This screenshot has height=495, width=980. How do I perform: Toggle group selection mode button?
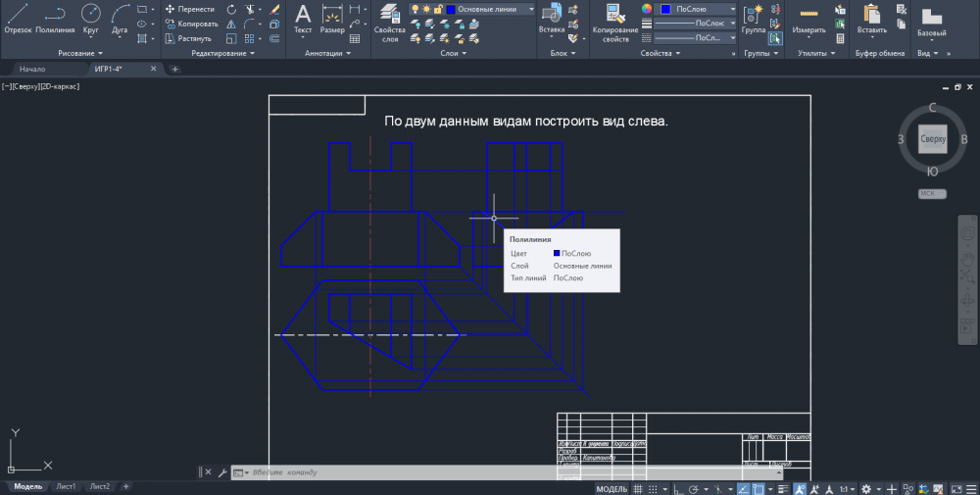[775, 39]
